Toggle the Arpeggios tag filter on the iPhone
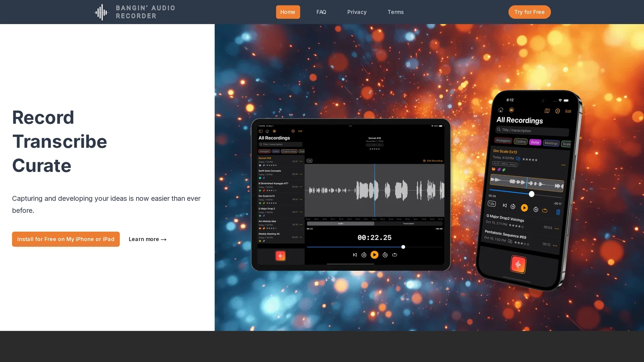The width and height of the screenshot is (644, 362). coord(503,140)
